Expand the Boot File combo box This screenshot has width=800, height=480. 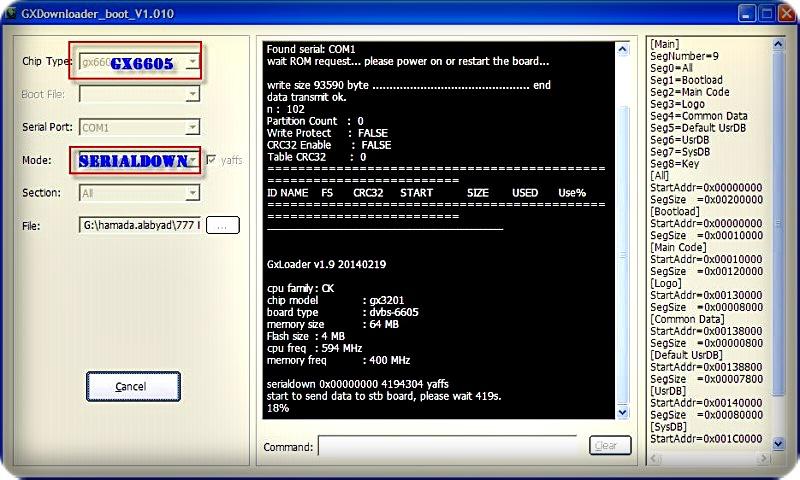pos(192,94)
